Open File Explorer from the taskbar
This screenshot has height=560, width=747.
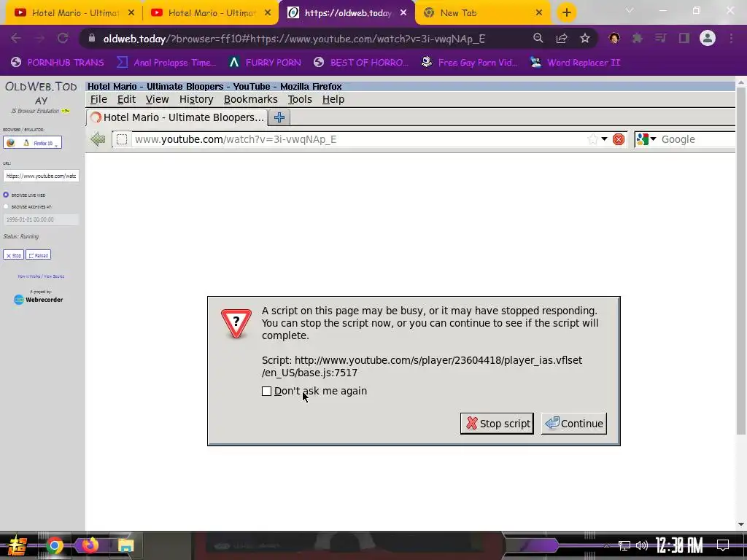click(x=125, y=545)
